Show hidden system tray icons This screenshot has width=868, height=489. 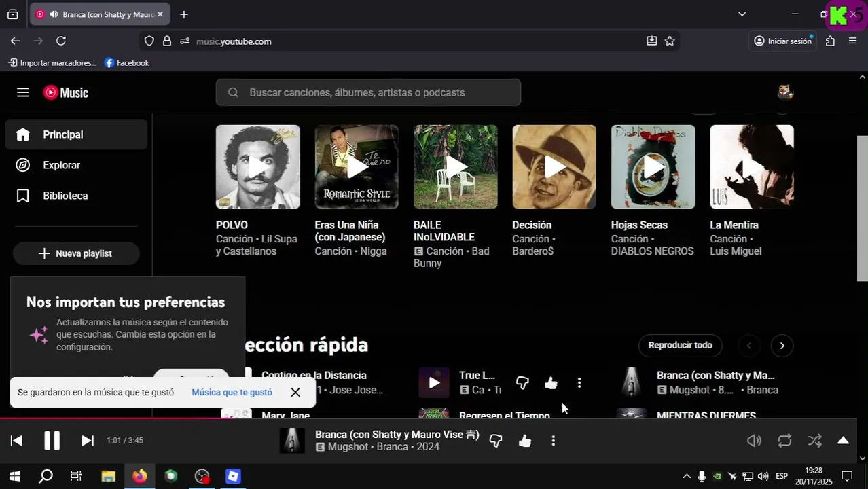pyautogui.click(x=686, y=476)
